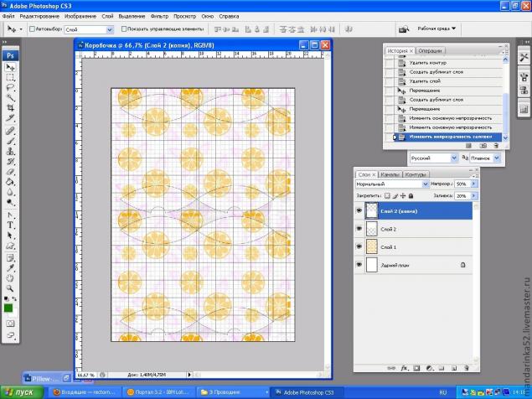Open the tool preset picker arrow
Screen dimensions: 532x399
point(21,29)
